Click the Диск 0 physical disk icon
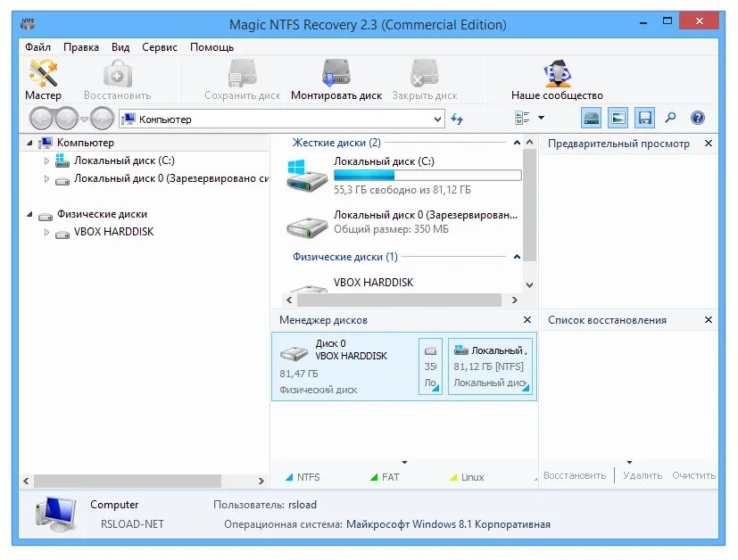738x560 pixels. click(x=294, y=353)
